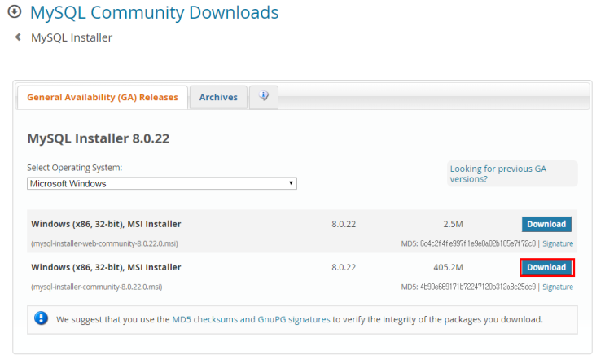
Task: Follow MD5 checksums and GnuPG signatures link
Action: point(251,319)
